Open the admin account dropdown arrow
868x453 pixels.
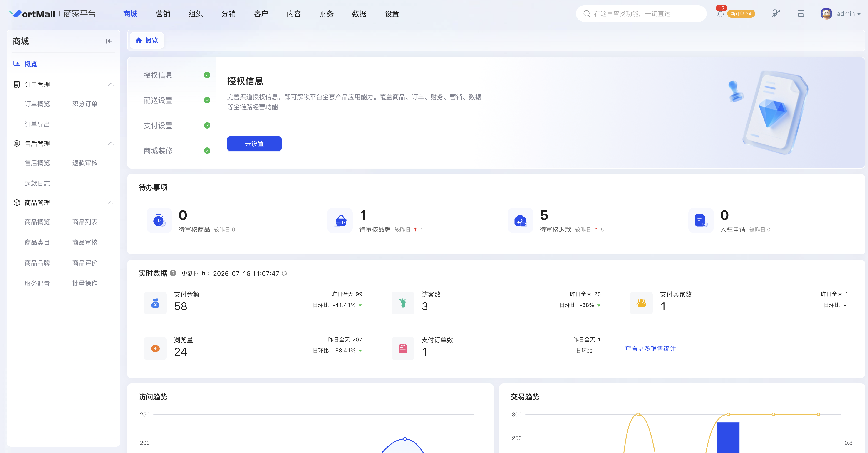coord(859,14)
